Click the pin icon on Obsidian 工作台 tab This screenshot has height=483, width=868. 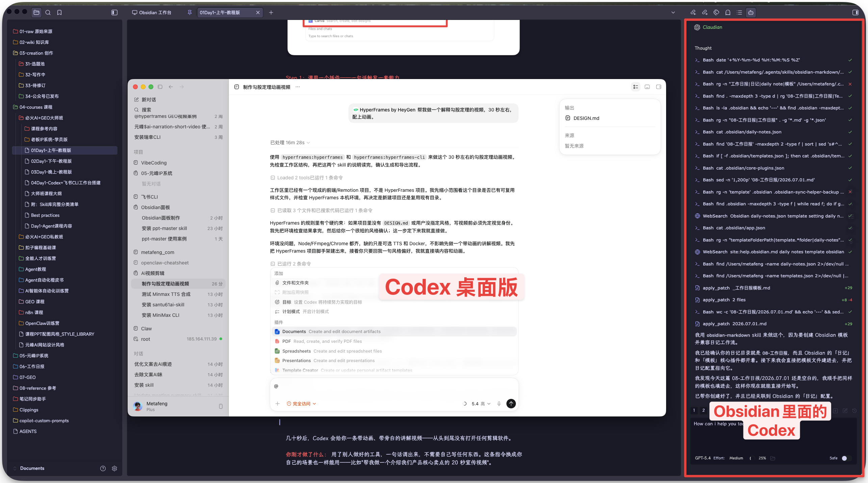pyautogui.click(x=190, y=12)
